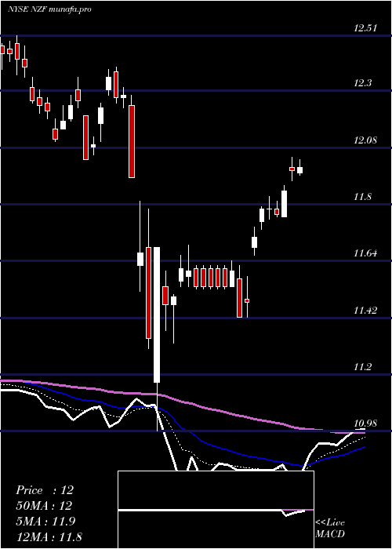Click the 12MA : 11.8 readout
This screenshot has width=392, height=549.
point(49,536)
